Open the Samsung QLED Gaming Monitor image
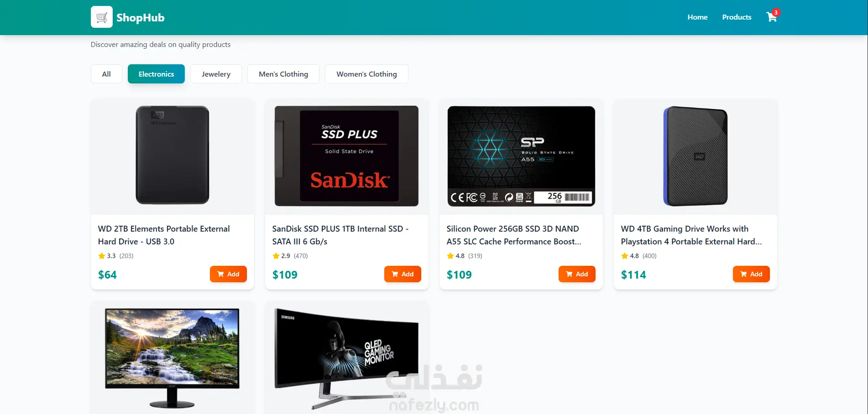The image size is (868, 414). (347, 359)
